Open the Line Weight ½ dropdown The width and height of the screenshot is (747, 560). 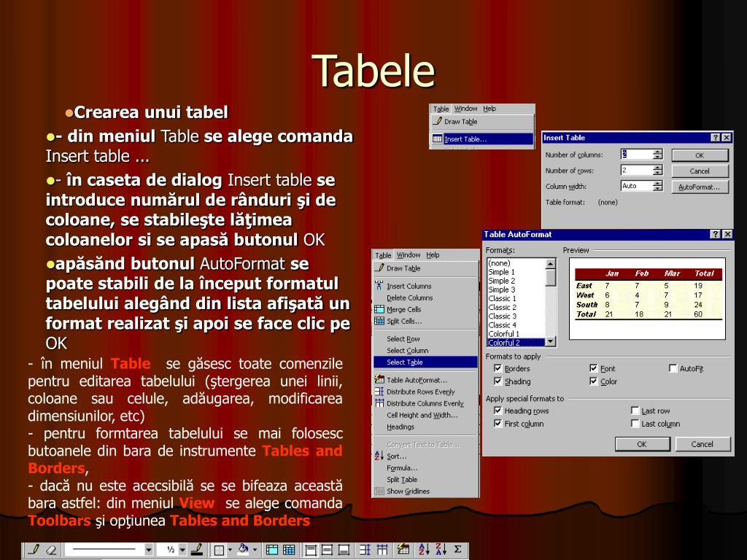point(183,550)
